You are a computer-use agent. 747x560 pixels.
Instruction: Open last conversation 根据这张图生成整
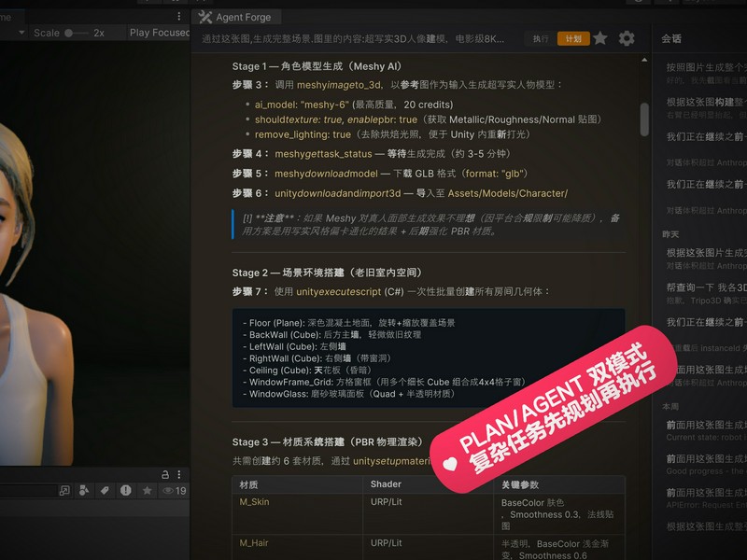(x=706, y=526)
